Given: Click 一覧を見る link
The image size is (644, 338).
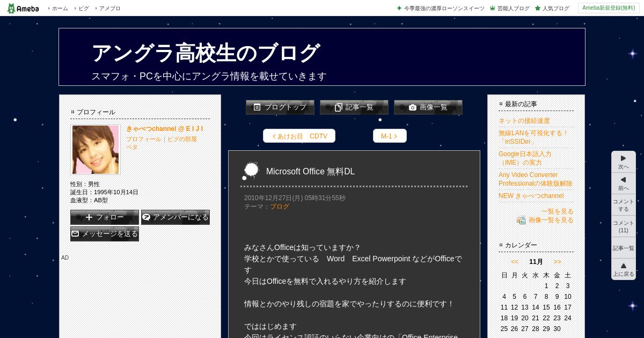Looking at the screenshot, I should point(558,211).
